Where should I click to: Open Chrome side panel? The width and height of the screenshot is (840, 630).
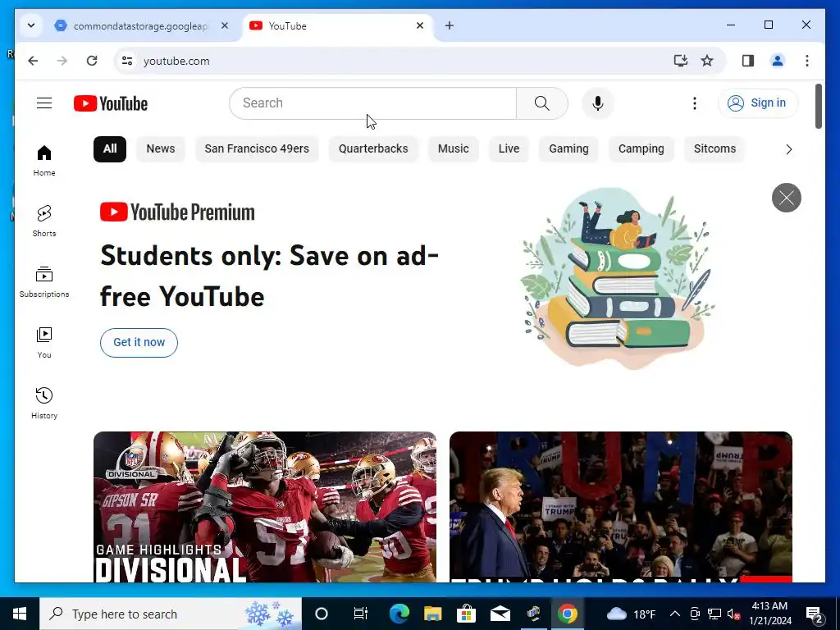748,61
